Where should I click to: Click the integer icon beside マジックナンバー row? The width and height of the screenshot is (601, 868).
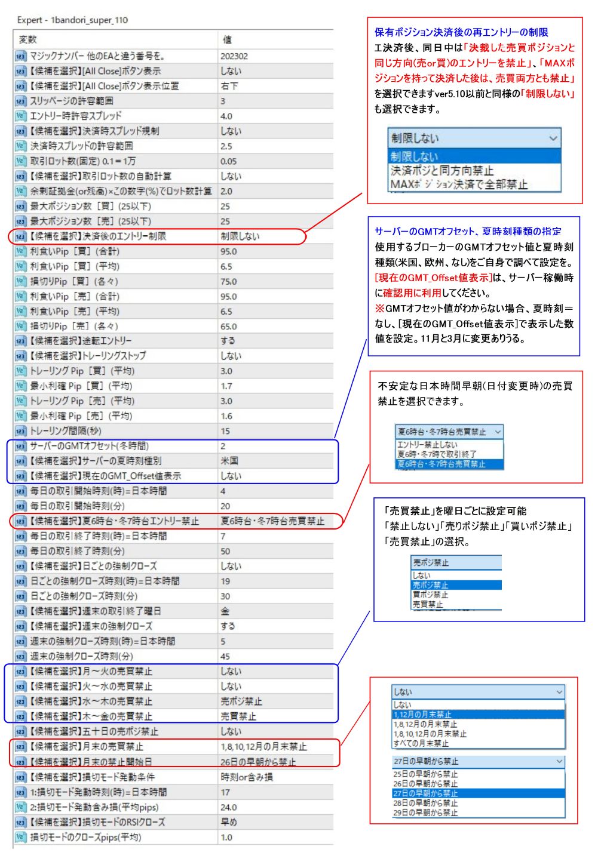(x=20, y=56)
